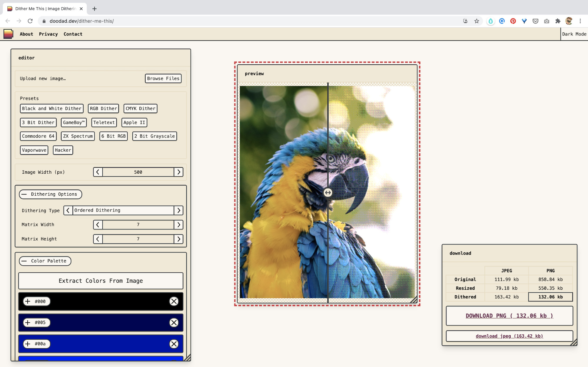Reload the page in browser
Image resolution: width=588 pixels, height=367 pixels.
[x=30, y=21]
